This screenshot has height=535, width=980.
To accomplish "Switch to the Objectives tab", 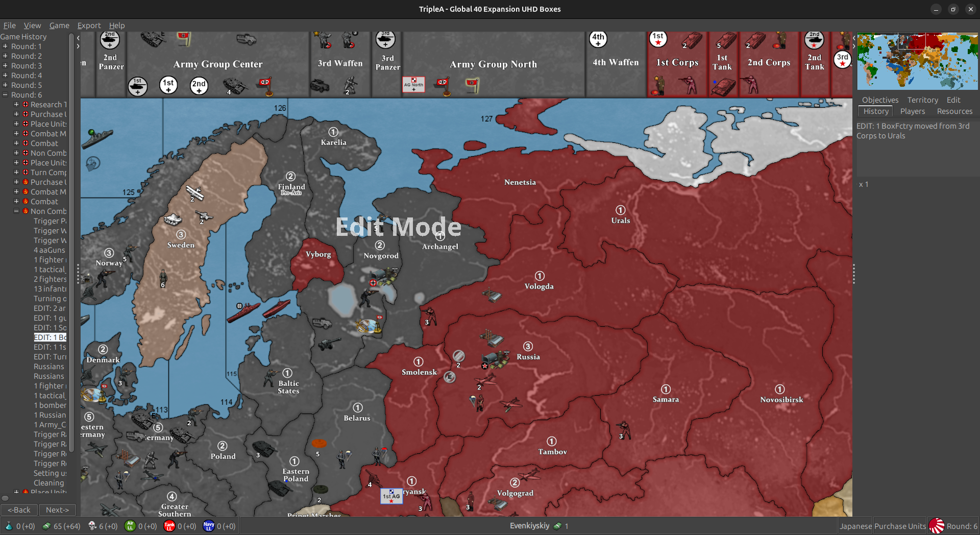I will (x=880, y=100).
